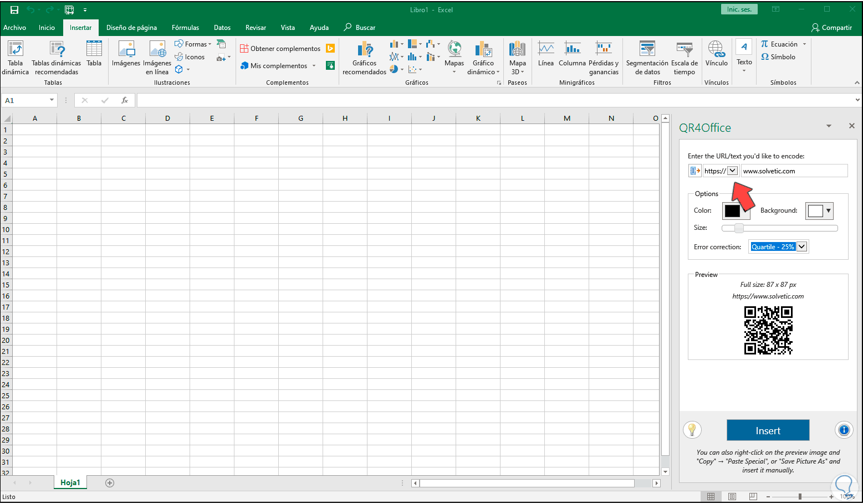
Task: Insert a Línea sparkline
Action: (546, 54)
